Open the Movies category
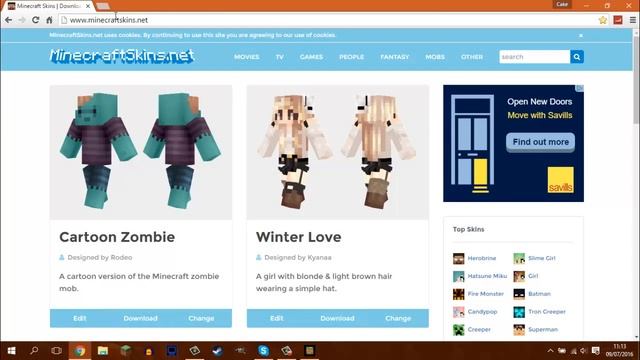Image resolution: width=640 pixels, height=360 pixels. coord(247,57)
